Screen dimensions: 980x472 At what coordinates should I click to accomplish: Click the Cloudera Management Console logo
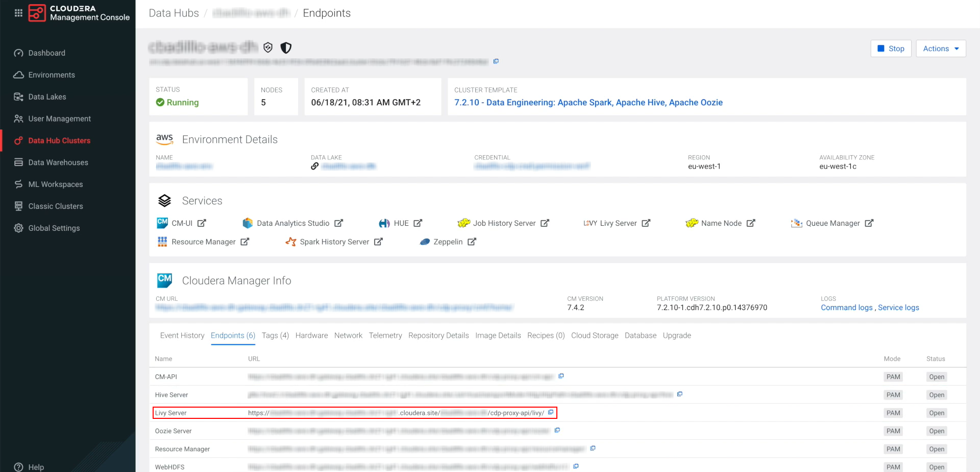pyautogui.click(x=79, y=13)
